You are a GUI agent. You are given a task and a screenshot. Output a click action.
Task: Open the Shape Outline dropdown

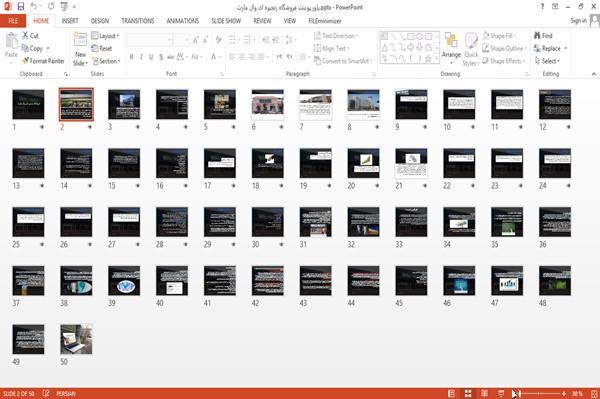click(x=504, y=48)
